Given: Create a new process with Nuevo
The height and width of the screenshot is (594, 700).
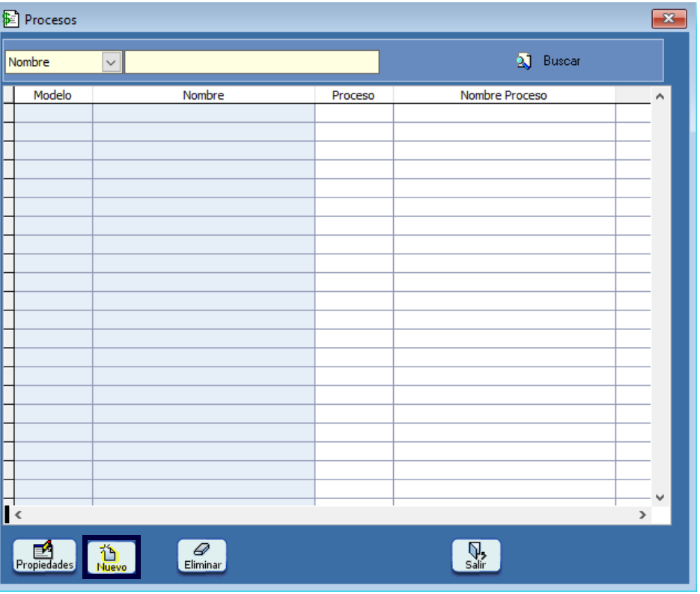Looking at the screenshot, I should (x=111, y=557).
